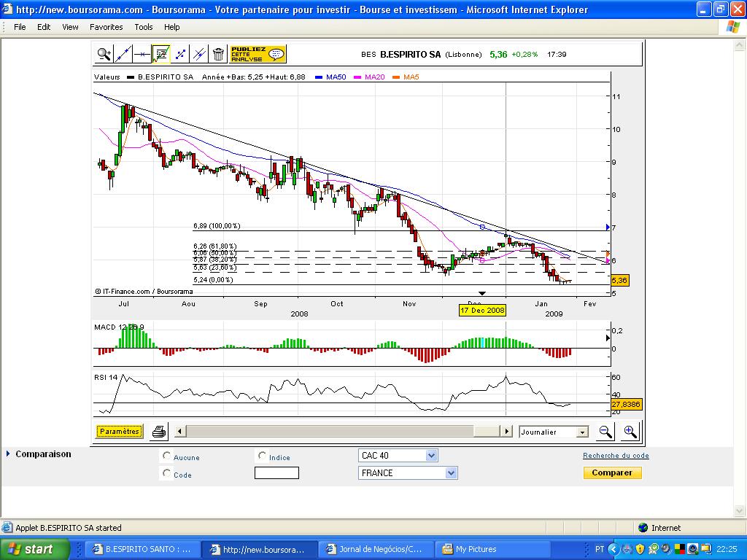Screen dimensions: 747x560
Task: Click the network folder tray icon
Action: pos(705,550)
